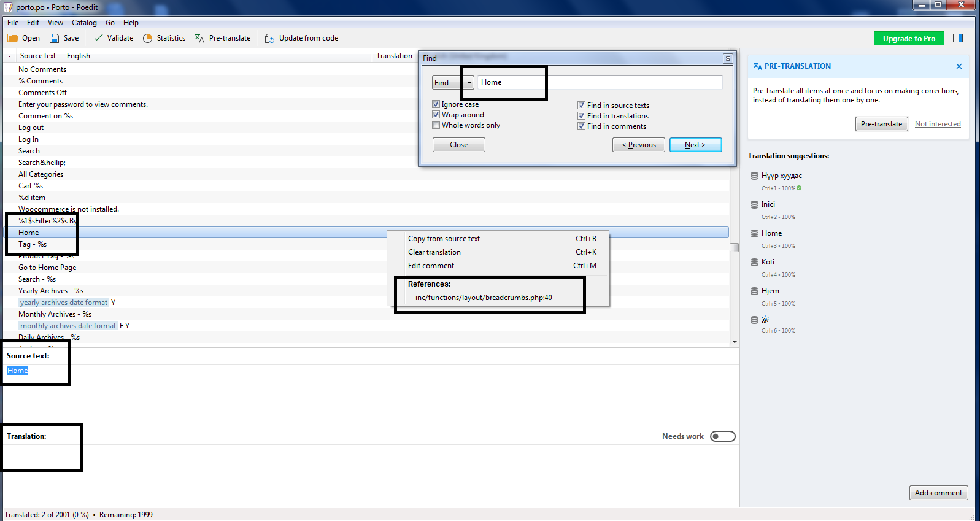Screen dimensions: 980x521
Task: Uncheck Ignore case option
Action: click(x=436, y=104)
